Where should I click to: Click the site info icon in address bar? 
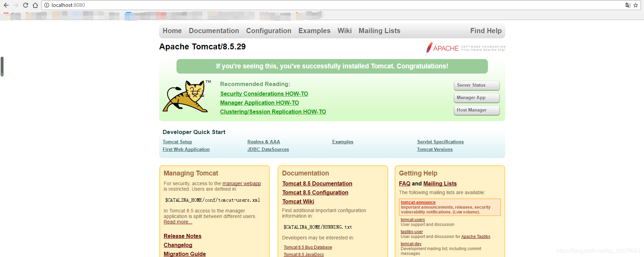click(47, 5)
